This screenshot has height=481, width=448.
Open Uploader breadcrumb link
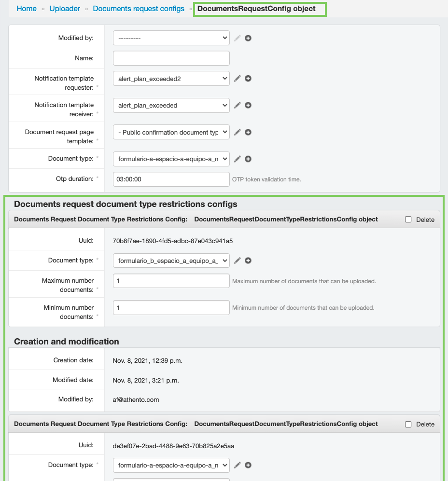(65, 9)
